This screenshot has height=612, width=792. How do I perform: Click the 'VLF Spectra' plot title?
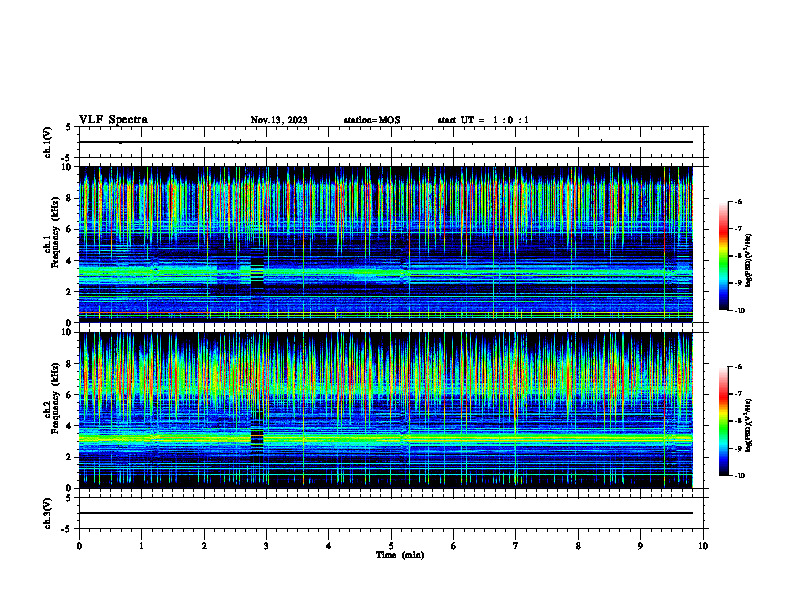click(113, 120)
